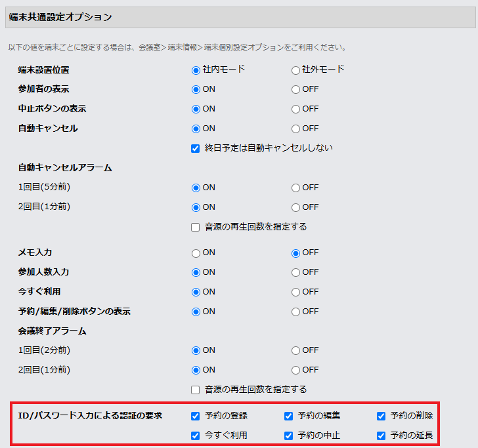Turn OFF 会議終了アラーム 1回目(2分前)
This screenshot has height=448, width=478.
(x=295, y=350)
